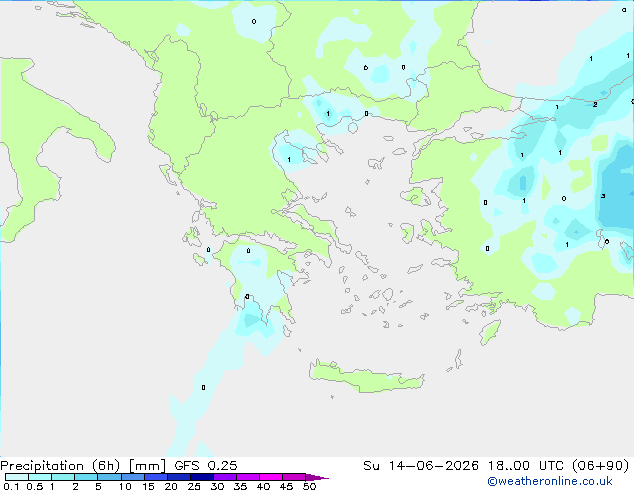This screenshot has width=634, height=490.
Task: Click the map value "3" in eastern Turkey
Action: [603, 196]
